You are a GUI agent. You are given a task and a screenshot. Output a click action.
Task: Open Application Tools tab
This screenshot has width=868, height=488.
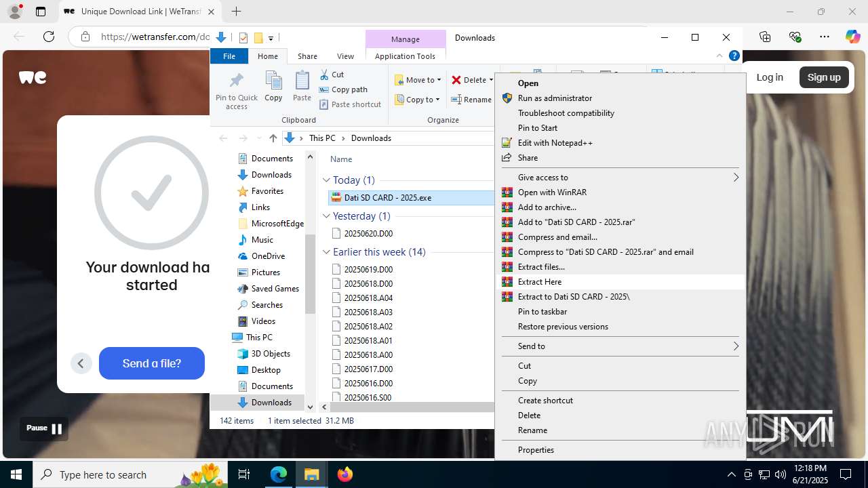click(x=405, y=56)
